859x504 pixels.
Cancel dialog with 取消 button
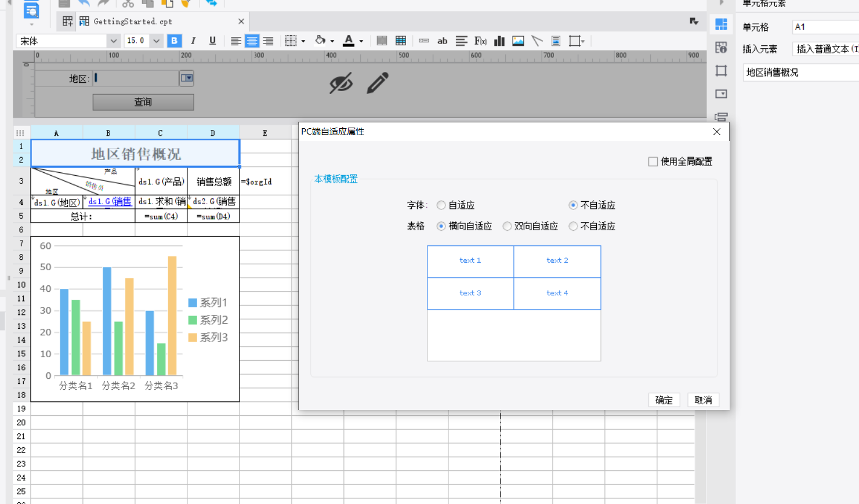point(703,400)
